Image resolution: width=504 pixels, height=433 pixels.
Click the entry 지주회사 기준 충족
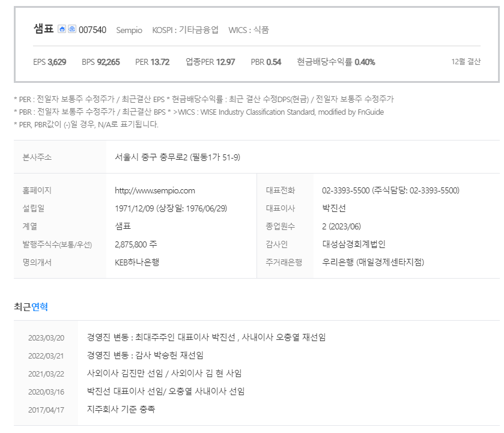(x=121, y=409)
